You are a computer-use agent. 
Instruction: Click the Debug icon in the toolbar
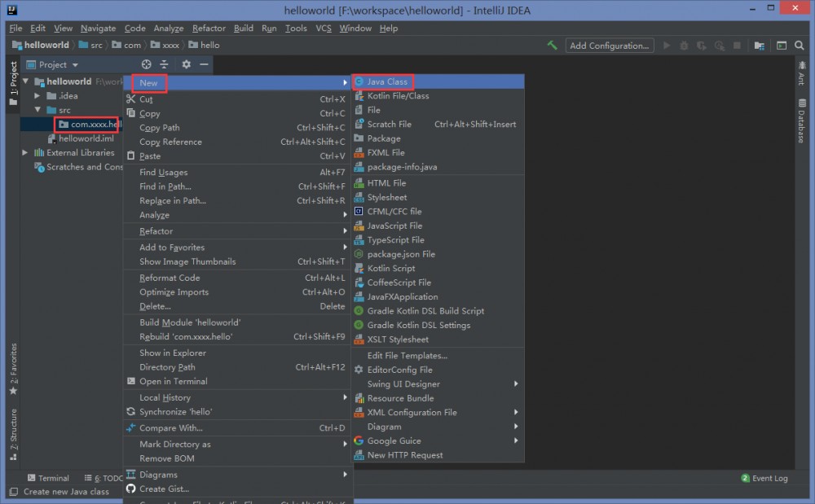pyautogui.click(x=684, y=46)
